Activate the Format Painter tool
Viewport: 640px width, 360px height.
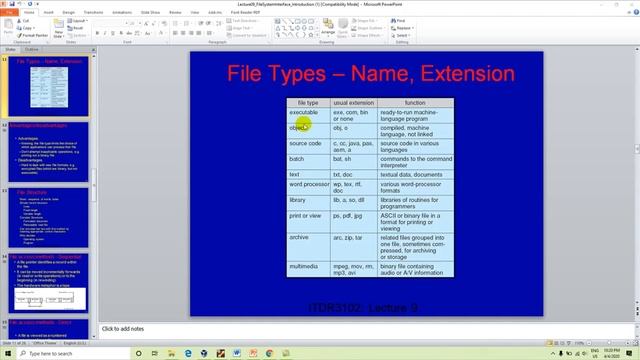[32, 36]
